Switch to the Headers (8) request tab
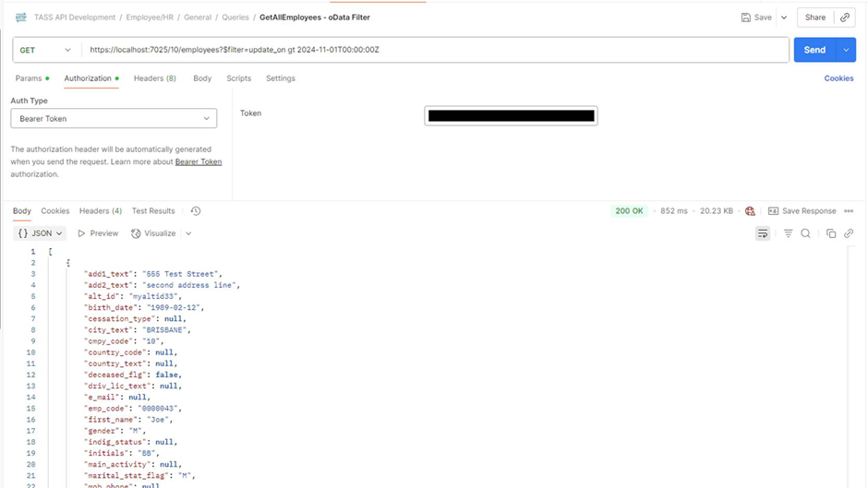868x488 pixels. tap(154, 78)
